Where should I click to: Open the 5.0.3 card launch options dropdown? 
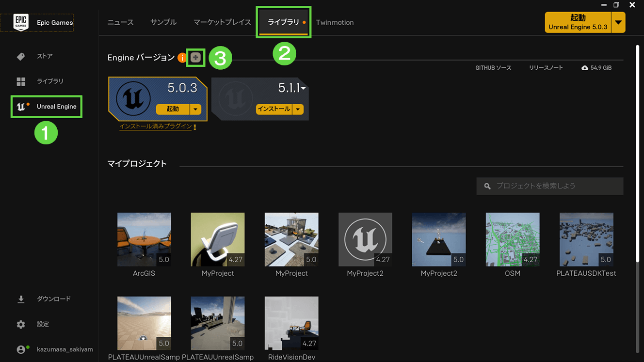pos(195,109)
